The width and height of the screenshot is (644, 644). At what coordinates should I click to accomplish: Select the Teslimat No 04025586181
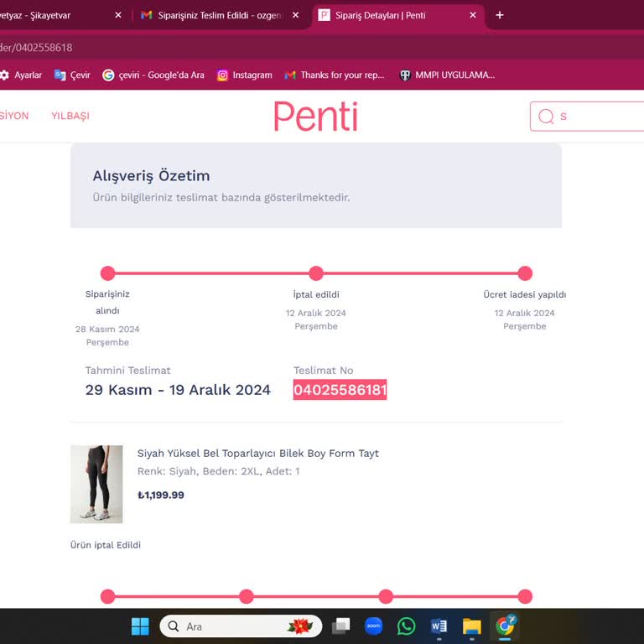pyautogui.click(x=340, y=389)
